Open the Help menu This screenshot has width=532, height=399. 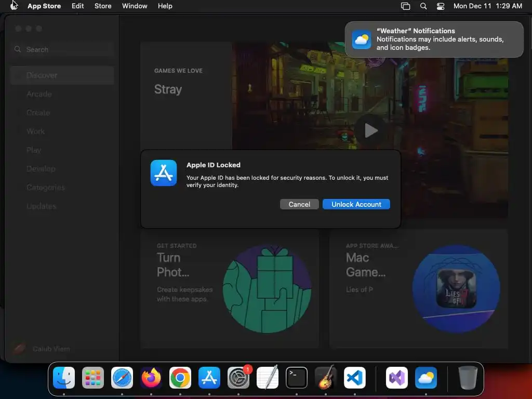pyautogui.click(x=165, y=6)
